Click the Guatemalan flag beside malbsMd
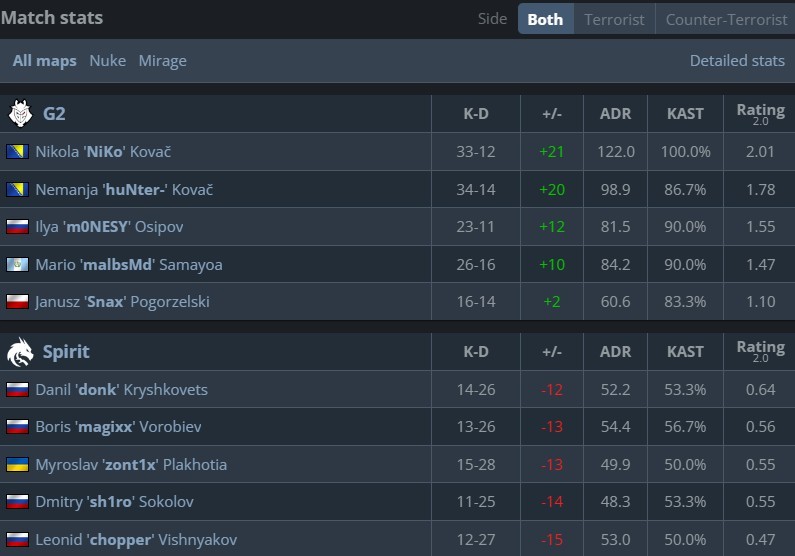 [x=17, y=265]
